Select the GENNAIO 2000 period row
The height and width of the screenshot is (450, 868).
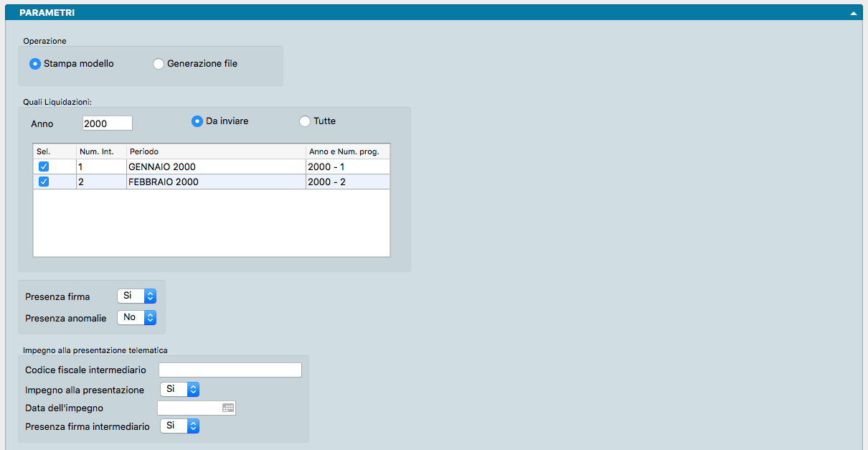click(x=215, y=167)
